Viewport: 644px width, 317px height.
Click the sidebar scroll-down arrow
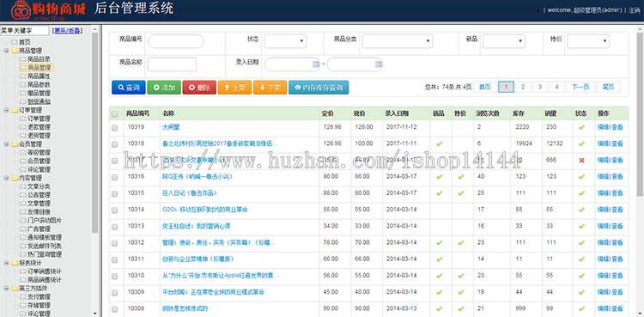[x=94, y=313]
